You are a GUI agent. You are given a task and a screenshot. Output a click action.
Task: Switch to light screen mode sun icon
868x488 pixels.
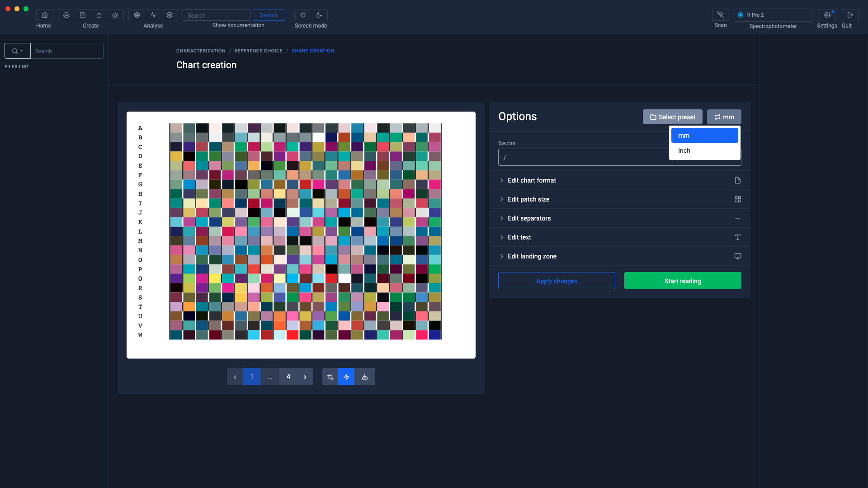click(303, 15)
